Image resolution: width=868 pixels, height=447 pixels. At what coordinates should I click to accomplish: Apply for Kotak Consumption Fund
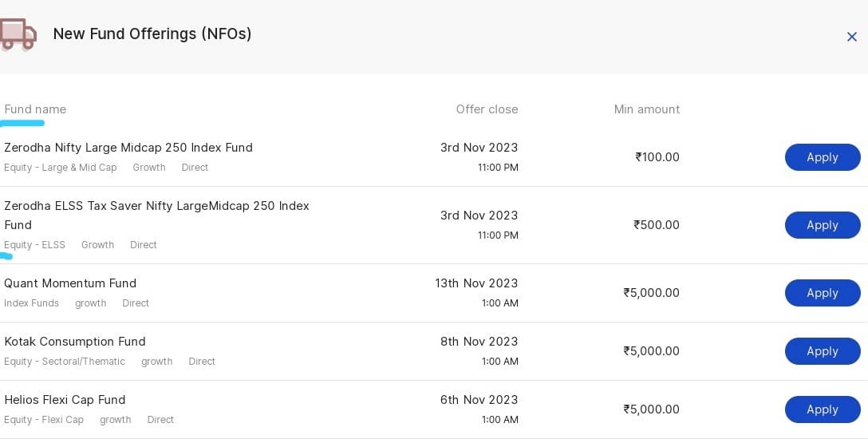point(822,351)
